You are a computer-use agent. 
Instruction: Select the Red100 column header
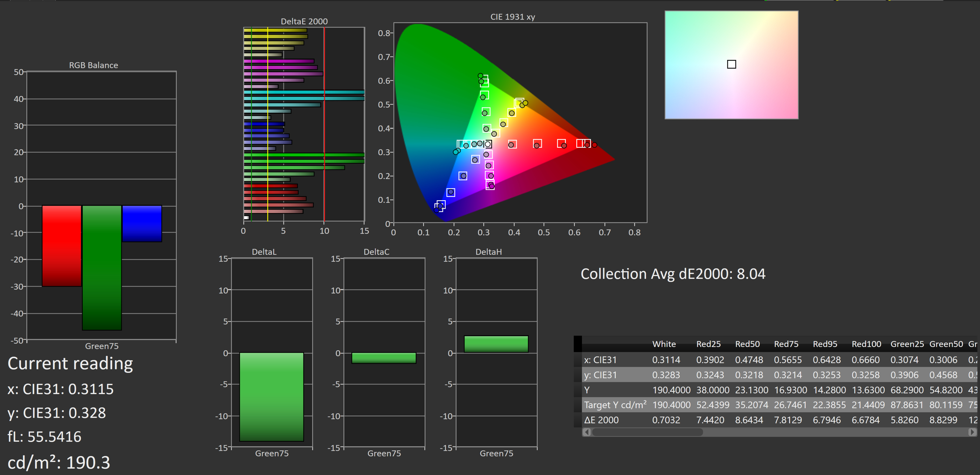pyautogui.click(x=866, y=344)
